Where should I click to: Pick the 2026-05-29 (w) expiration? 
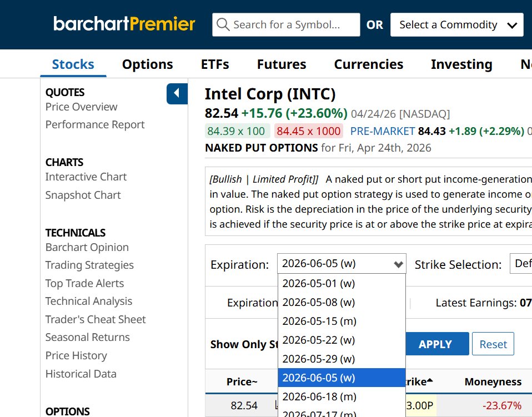tap(318, 359)
